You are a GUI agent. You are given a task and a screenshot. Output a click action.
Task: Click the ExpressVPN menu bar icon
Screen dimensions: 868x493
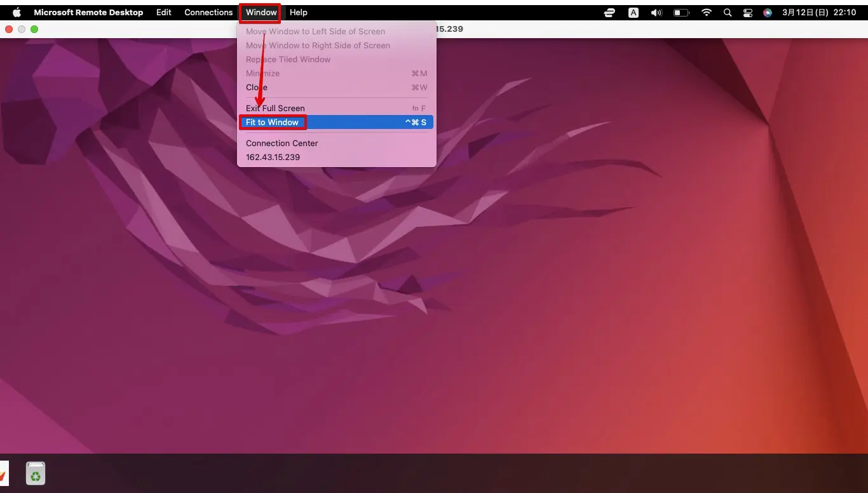click(x=609, y=12)
